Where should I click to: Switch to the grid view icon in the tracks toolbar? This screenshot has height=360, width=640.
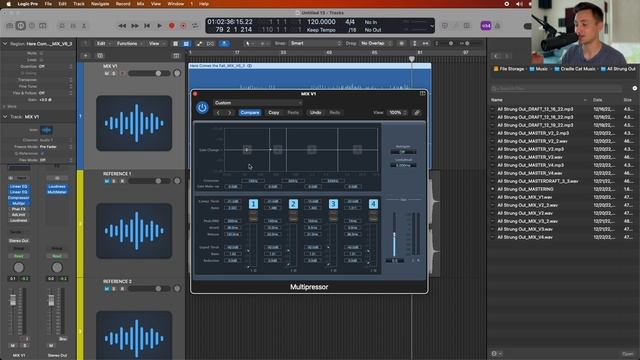coord(176,44)
